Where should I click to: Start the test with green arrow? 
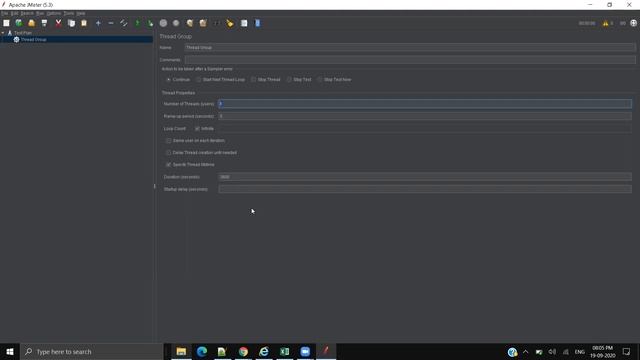138,23
